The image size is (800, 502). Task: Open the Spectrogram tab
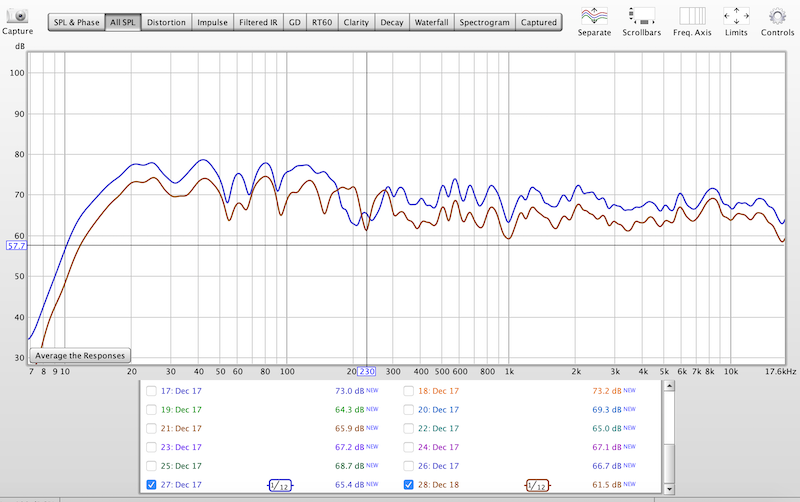(x=485, y=22)
